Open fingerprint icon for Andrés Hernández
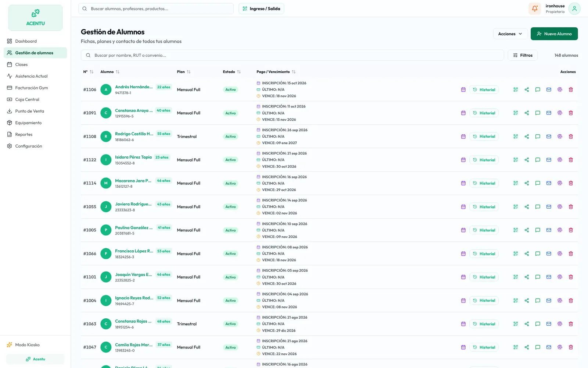 (x=560, y=89)
